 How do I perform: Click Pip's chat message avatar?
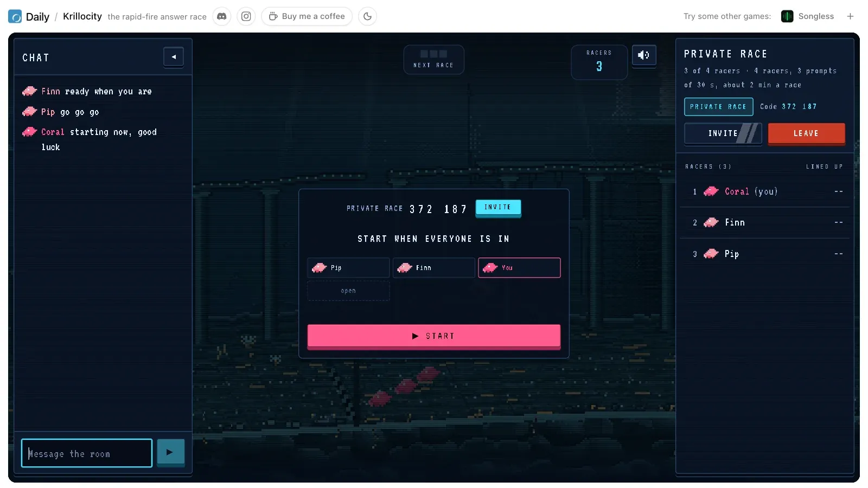pos(29,112)
